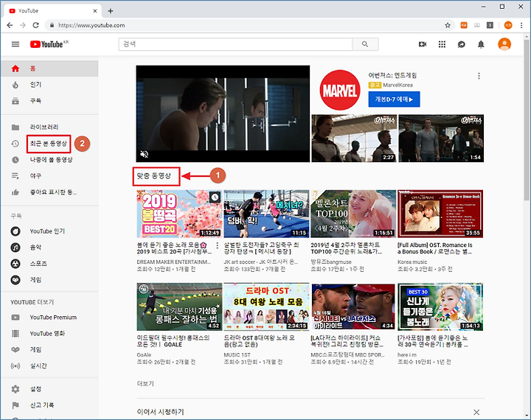Open a new browser tab

(x=111, y=11)
